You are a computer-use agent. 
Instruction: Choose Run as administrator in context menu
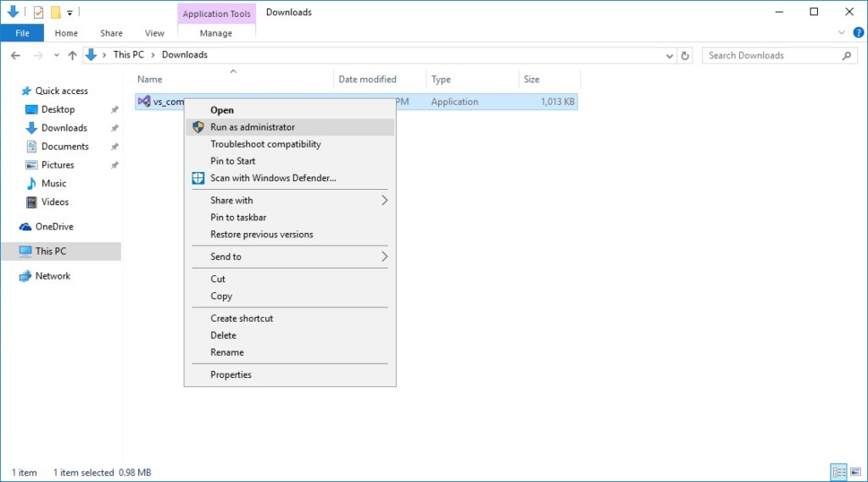pos(290,127)
